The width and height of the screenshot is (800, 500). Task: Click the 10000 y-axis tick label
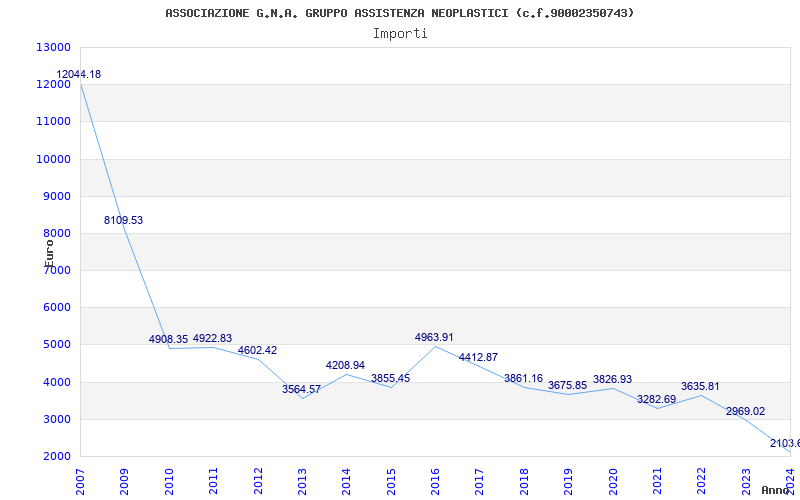[x=53, y=159]
